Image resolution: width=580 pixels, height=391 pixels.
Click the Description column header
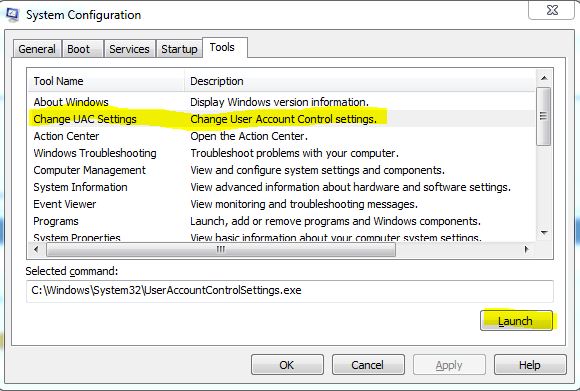click(360, 81)
